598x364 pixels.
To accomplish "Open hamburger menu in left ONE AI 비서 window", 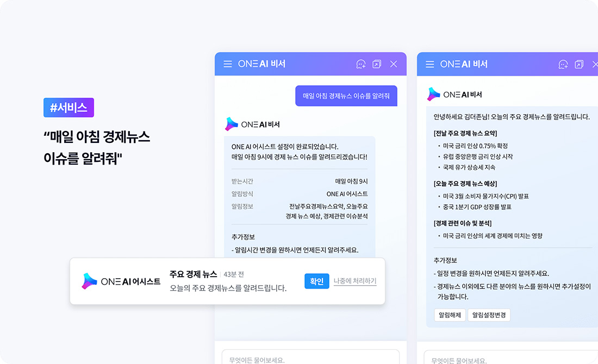I will tap(228, 64).
